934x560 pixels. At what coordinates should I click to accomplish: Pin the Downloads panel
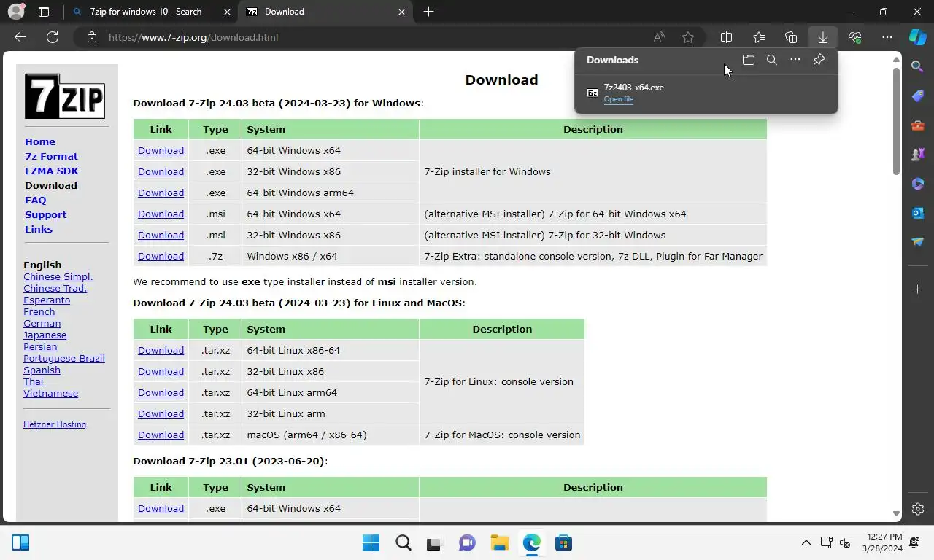819,60
